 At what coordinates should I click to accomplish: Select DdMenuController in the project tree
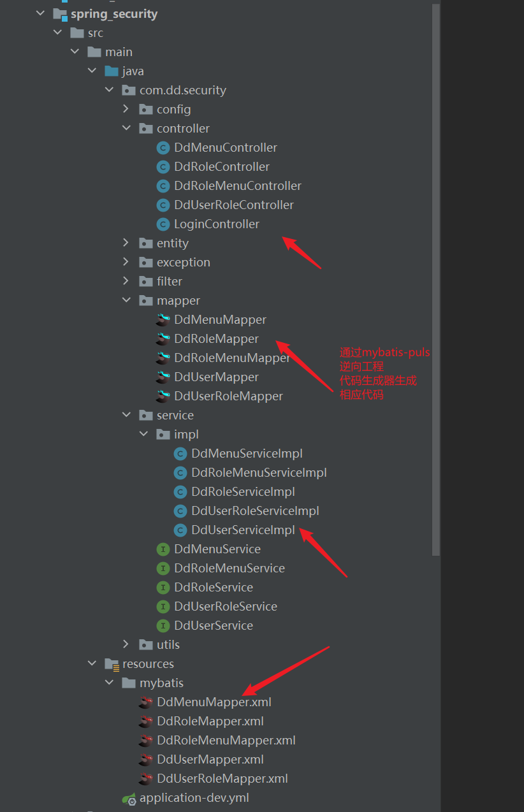point(226,147)
